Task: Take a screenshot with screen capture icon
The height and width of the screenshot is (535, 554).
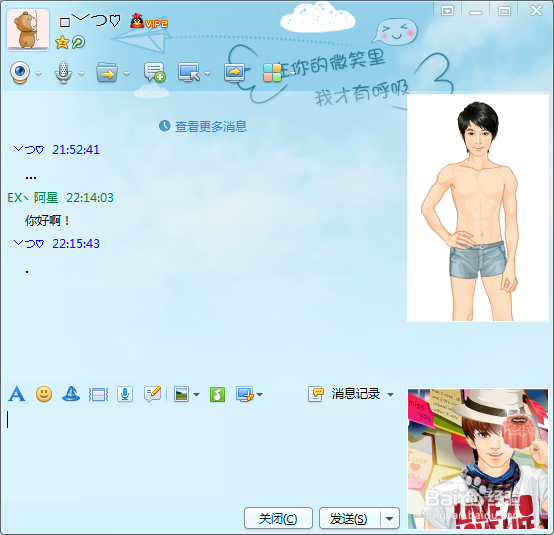Action: click(244, 394)
